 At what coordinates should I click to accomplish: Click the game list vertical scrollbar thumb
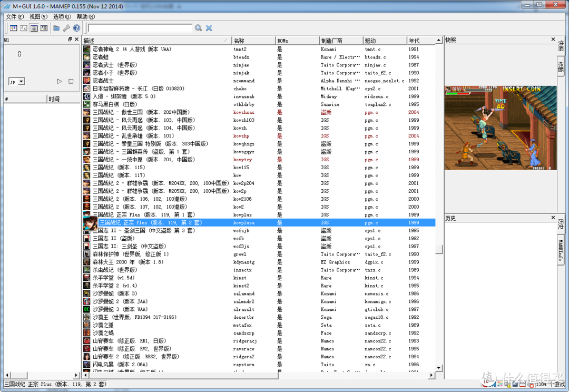439,249
